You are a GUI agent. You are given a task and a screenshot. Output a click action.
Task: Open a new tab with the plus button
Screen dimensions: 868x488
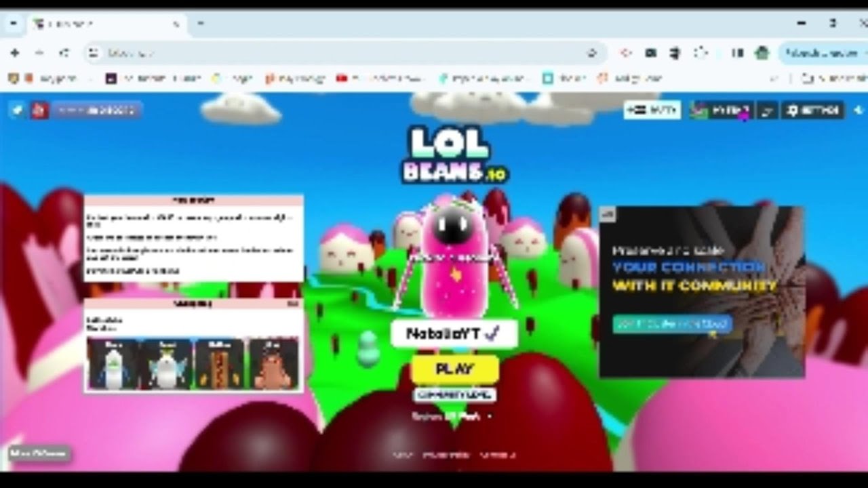tap(200, 24)
